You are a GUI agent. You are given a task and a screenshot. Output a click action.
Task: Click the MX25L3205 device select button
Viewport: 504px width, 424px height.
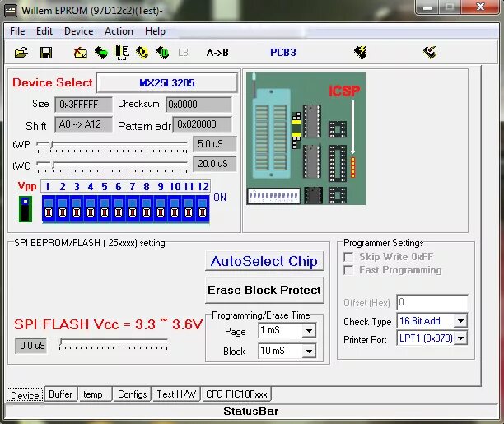[x=167, y=83]
